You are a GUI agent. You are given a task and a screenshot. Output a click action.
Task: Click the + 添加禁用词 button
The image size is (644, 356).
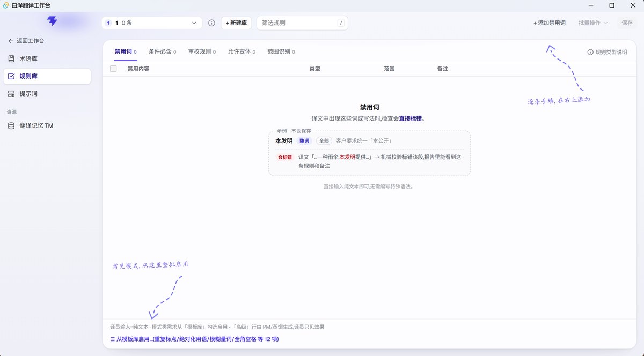click(x=550, y=23)
